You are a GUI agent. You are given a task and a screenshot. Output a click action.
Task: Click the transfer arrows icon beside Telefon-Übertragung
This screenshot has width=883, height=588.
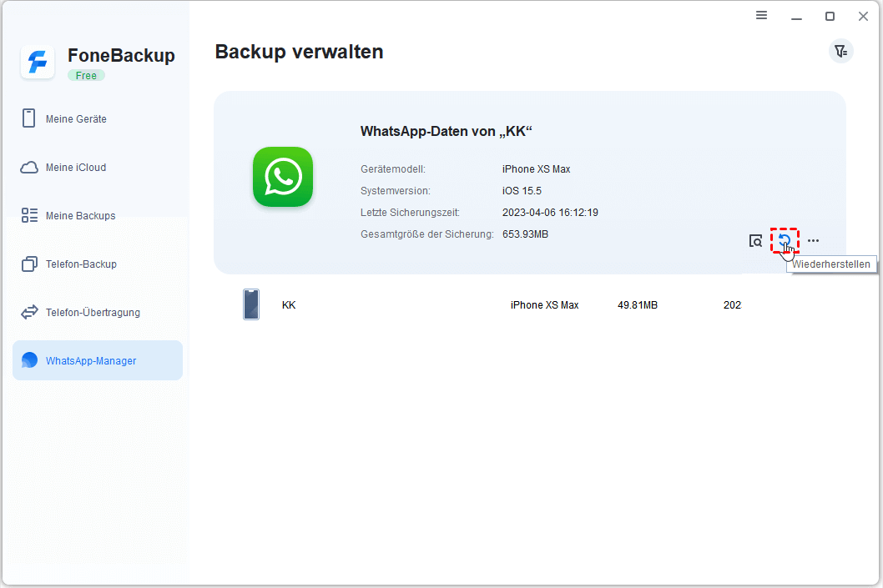pyautogui.click(x=29, y=312)
